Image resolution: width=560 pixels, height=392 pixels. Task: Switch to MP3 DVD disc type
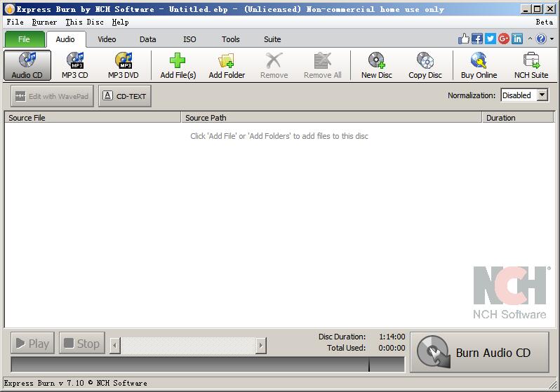coord(124,65)
